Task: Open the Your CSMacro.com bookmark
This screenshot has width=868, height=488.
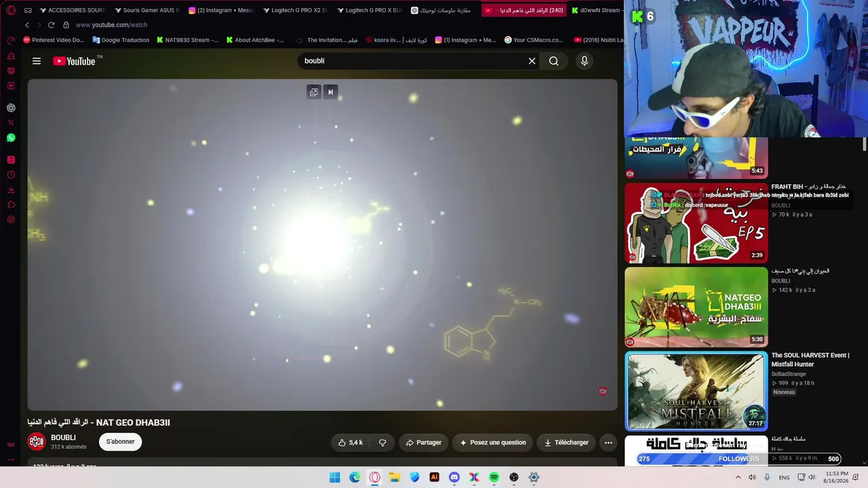Action: (x=534, y=40)
